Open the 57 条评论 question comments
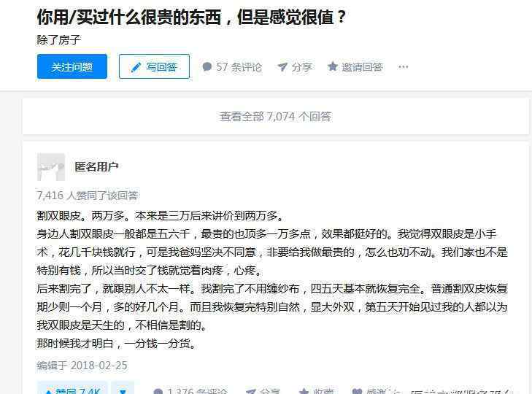This screenshot has height=394, width=532. (x=232, y=67)
